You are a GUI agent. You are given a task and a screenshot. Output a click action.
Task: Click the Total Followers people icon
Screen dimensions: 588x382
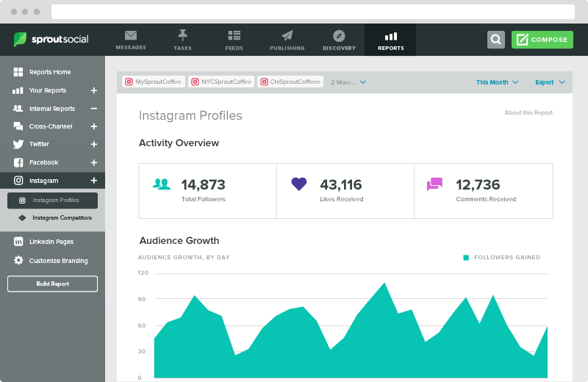[162, 184]
